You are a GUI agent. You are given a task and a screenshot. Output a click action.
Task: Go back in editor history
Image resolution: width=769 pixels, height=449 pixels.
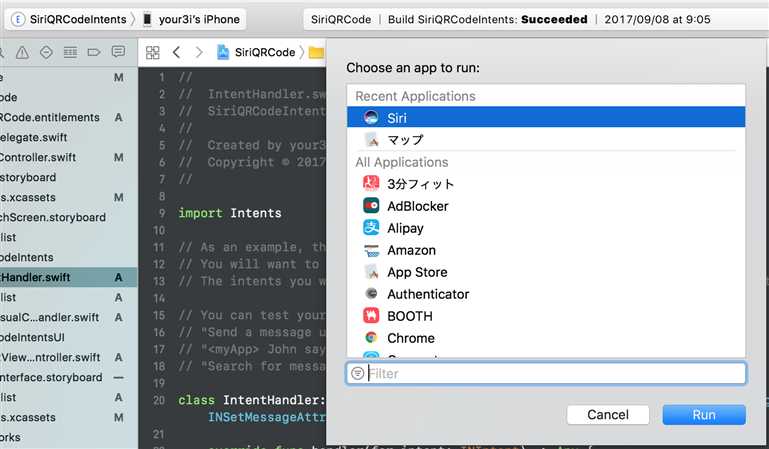(177, 52)
